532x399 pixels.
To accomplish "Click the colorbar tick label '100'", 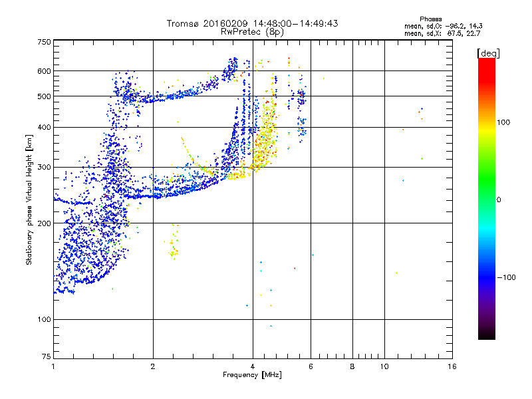I will 503,122.
